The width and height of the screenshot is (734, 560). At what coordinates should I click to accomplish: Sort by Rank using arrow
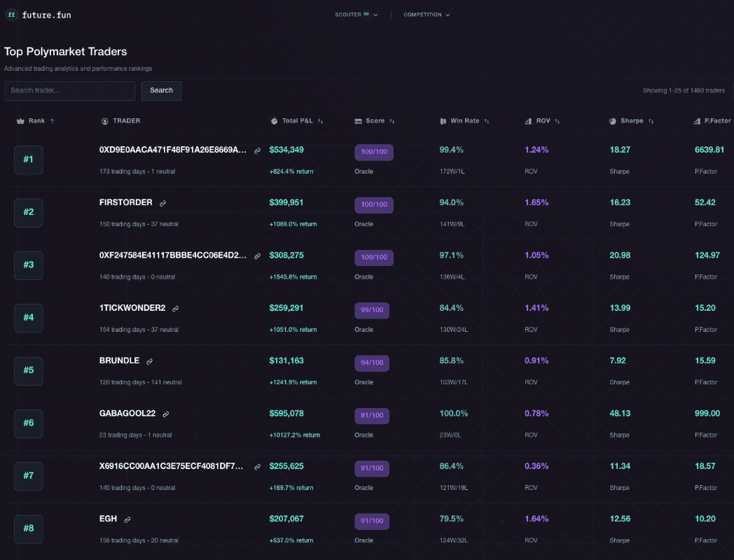(x=53, y=121)
